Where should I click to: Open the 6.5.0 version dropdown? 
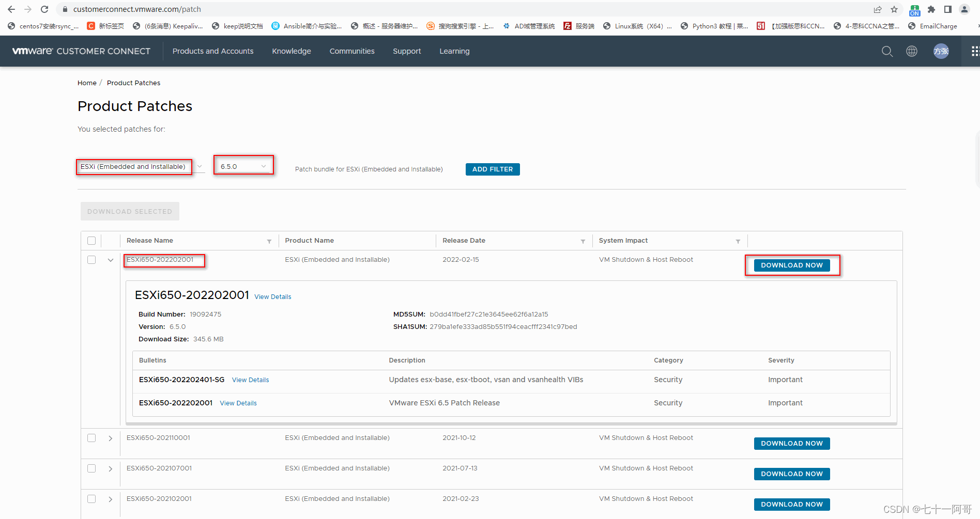point(243,166)
